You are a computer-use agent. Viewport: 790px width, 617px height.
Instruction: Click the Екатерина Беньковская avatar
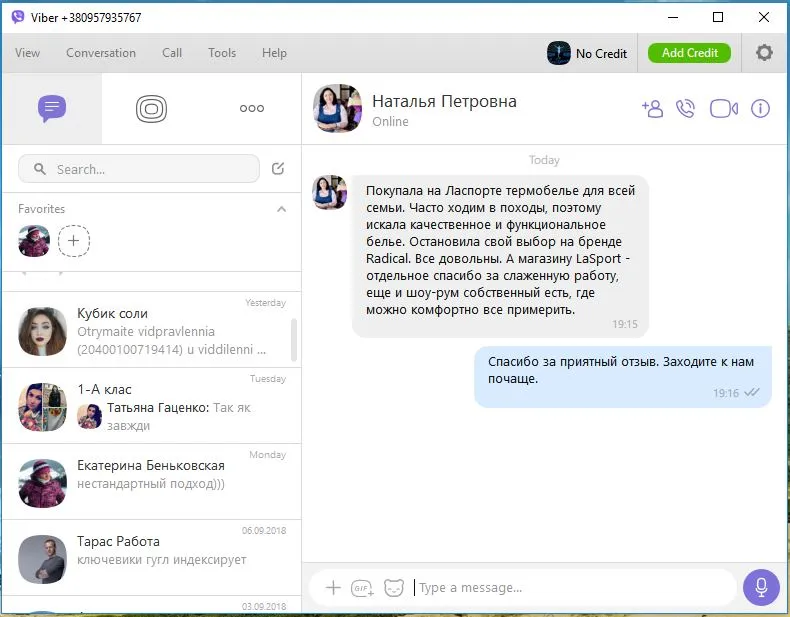[43, 483]
